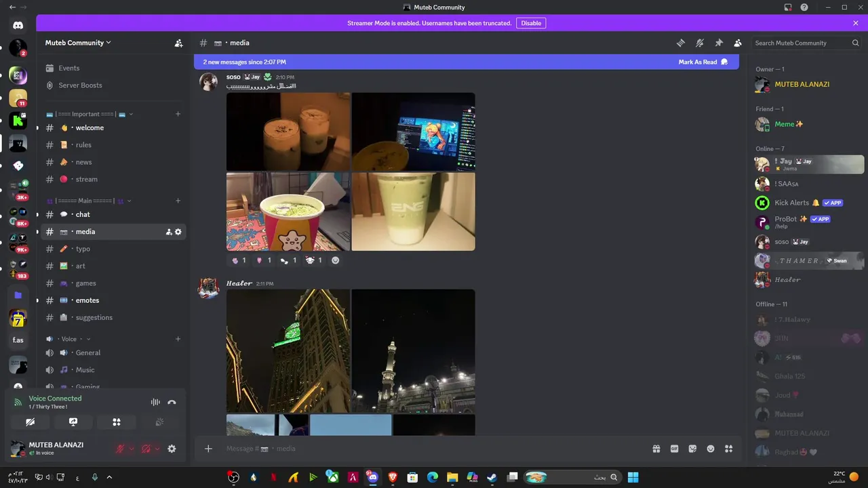Open the GIF picker
The width and height of the screenshot is (868, 488).
674,449
